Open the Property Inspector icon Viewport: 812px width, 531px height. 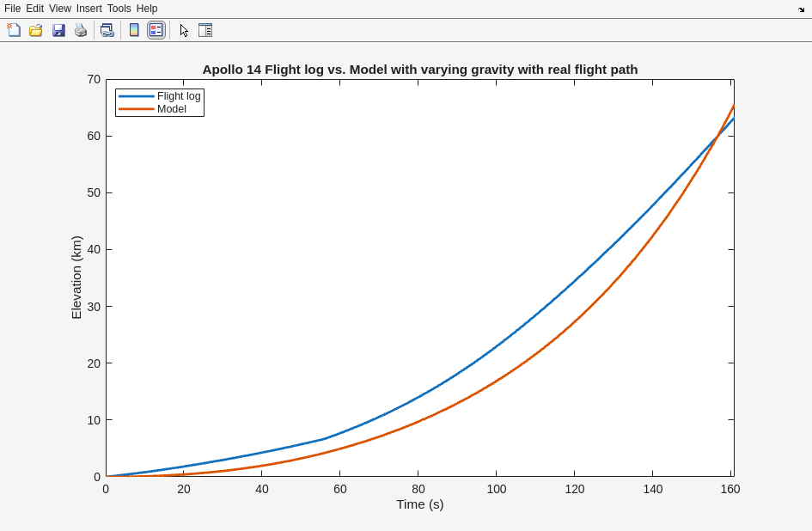pyautogui.click(x=205, y=30)
